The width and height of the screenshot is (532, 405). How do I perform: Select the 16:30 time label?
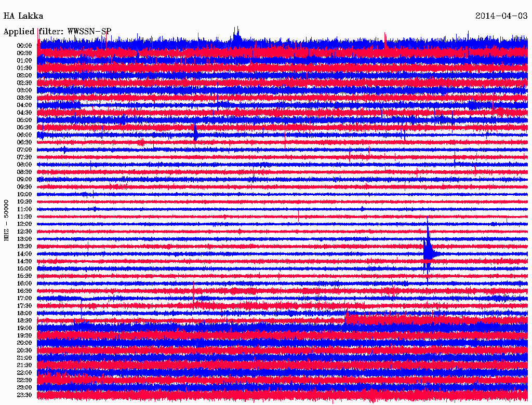[24, 291]
